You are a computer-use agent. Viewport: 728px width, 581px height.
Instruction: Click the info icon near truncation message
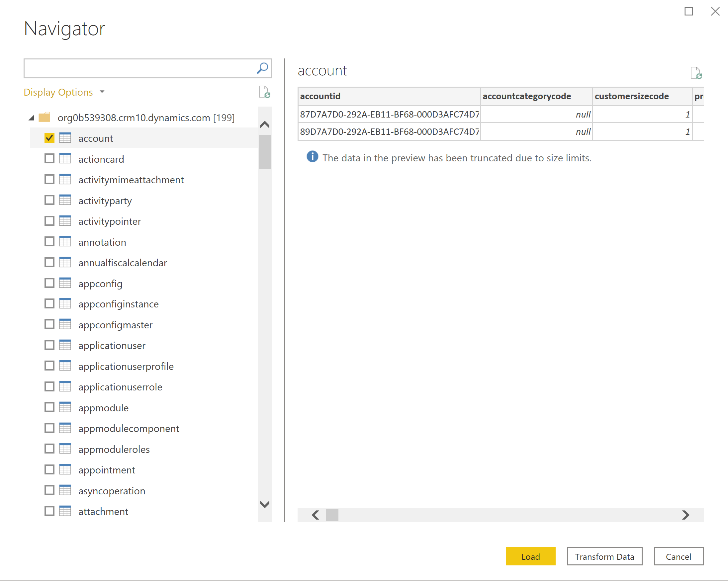click(x=310, y=156)
